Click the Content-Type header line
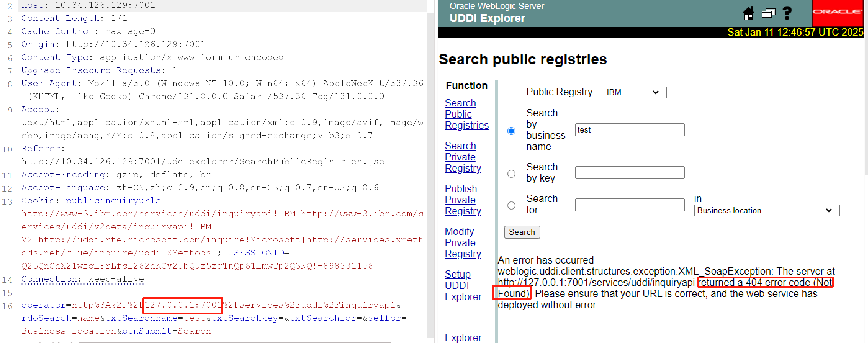868x343 pixels. pos(153,57)
